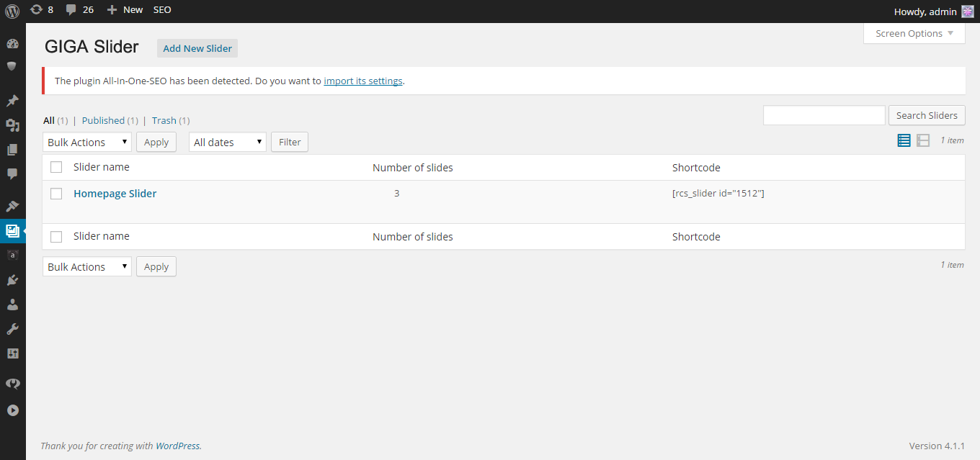Check the select-all box in table header
This screenshot has width=980, height=460.
click(x=56, y=168)
